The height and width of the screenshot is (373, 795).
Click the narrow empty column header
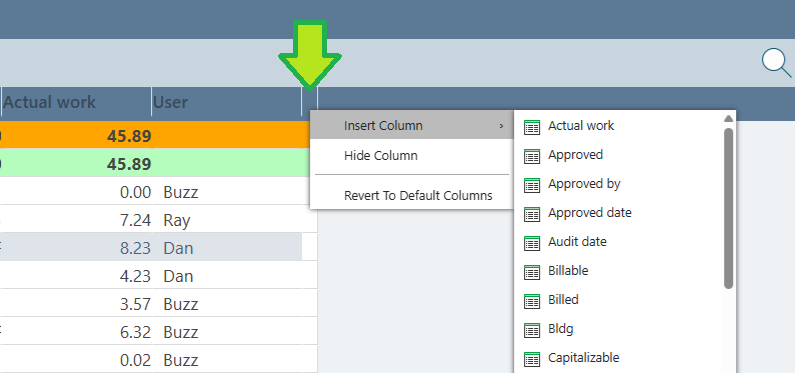pos(309,102)
